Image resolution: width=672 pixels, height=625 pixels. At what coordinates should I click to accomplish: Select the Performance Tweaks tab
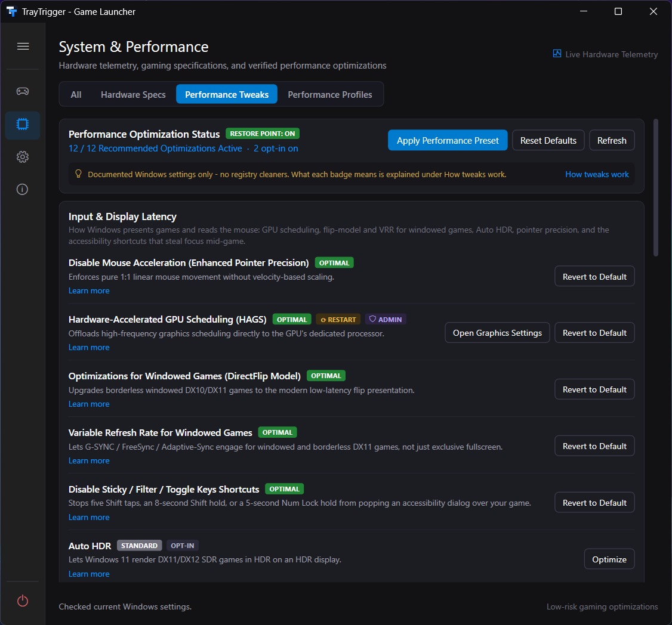pos(227,94)
